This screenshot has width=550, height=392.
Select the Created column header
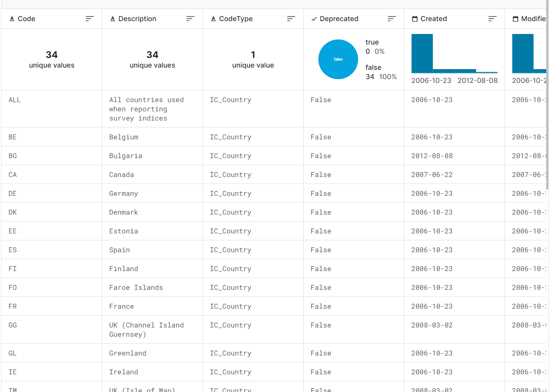click(x=455, y=19)
